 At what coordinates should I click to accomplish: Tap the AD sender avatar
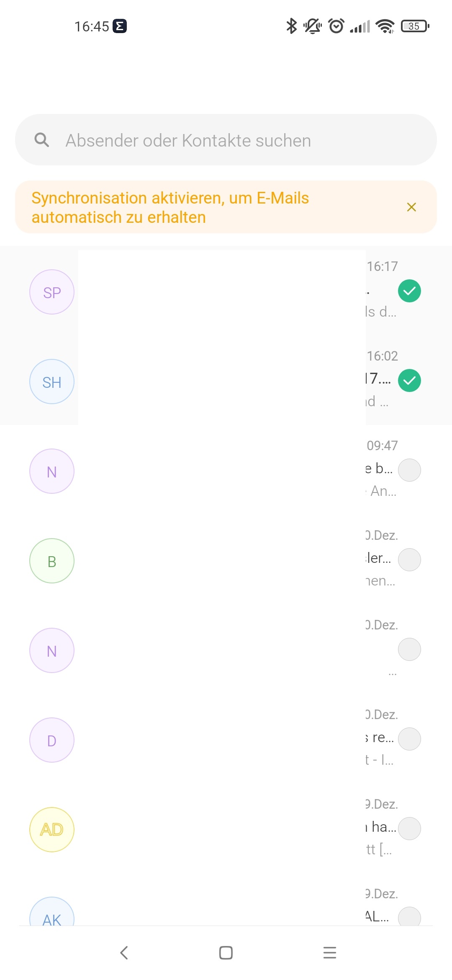[x=52, y=830]
